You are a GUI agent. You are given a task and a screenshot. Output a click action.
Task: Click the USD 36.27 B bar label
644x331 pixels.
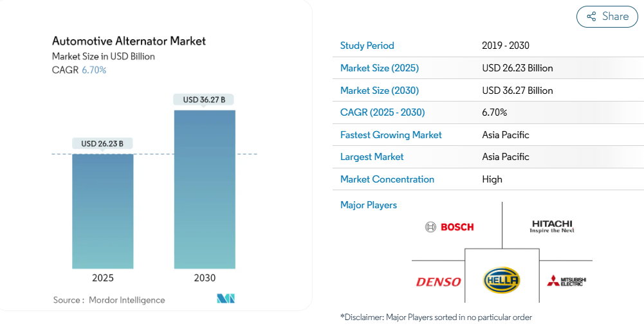(x=204, y=100)
